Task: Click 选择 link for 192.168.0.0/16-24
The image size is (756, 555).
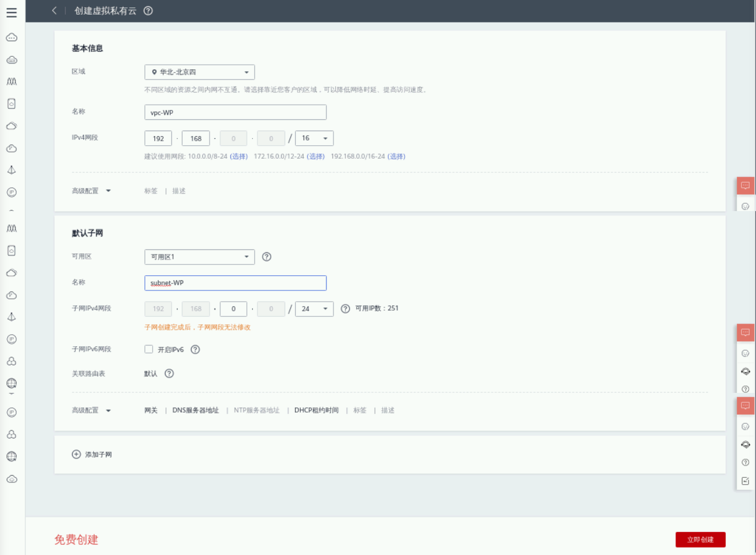Action: [x=397, y=156]
